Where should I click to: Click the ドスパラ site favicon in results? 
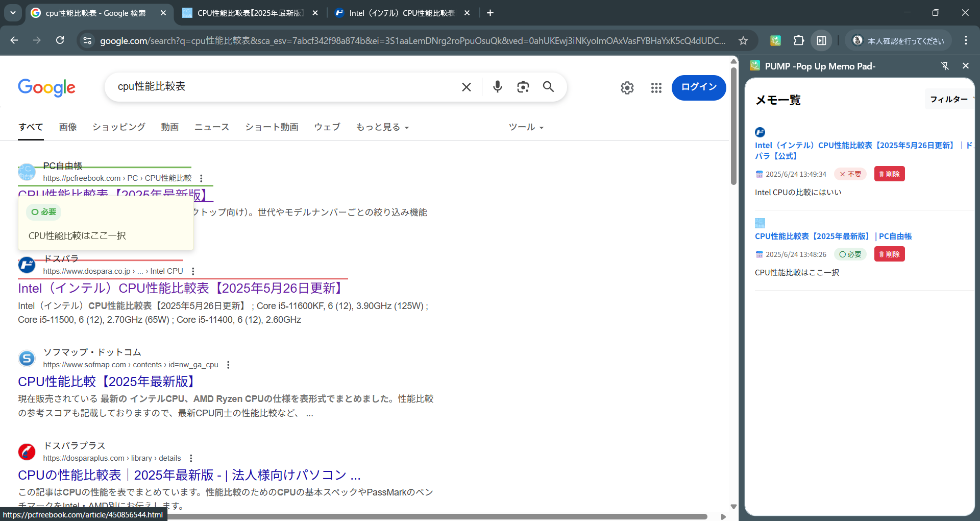pos(27,265)
